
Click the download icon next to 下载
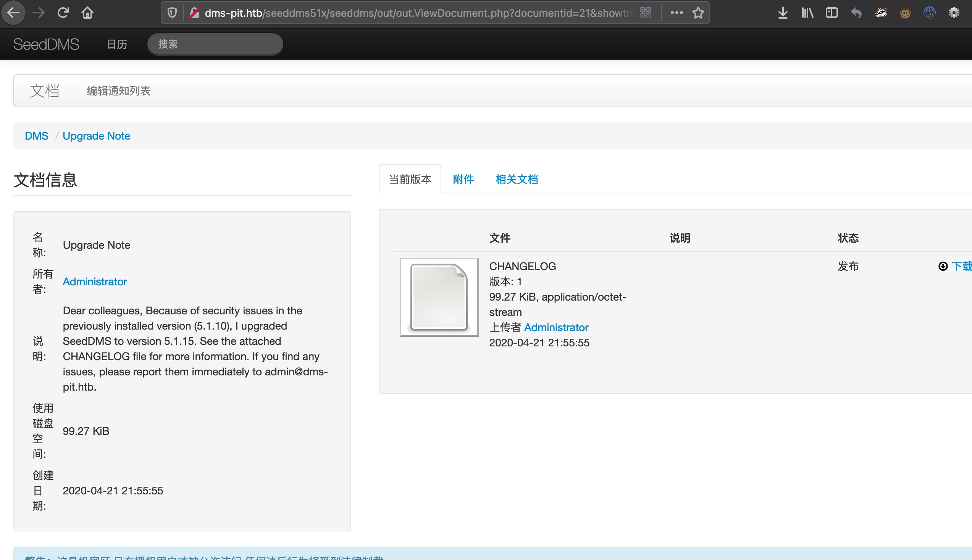(x=943, y=266)
